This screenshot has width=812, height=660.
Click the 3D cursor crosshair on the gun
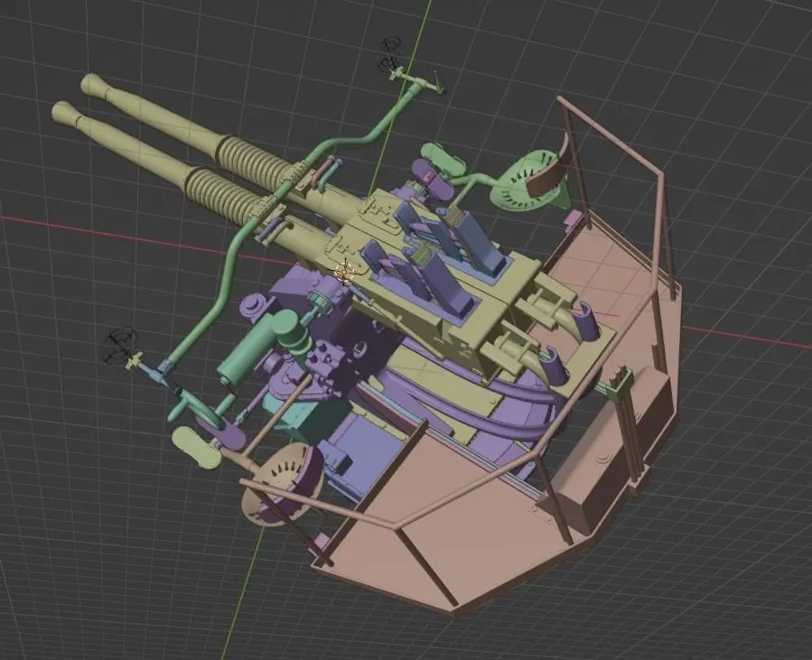coord(343,272)
